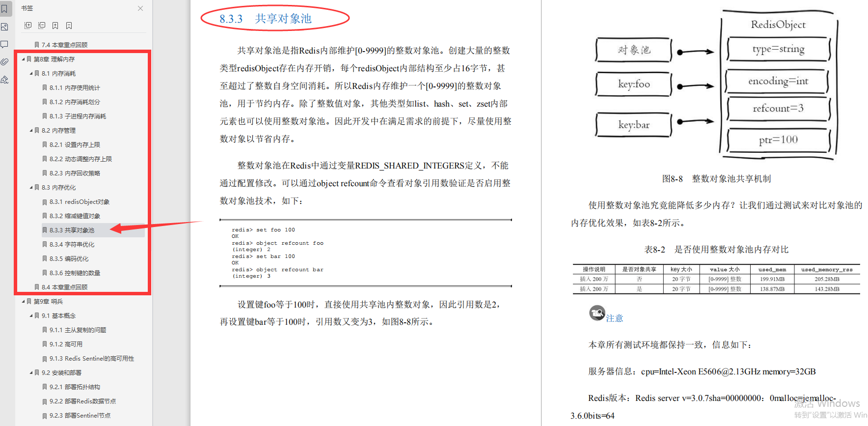
Task: Click the refcount=3 box in RedisObject
Action: (x=779, y=109)
